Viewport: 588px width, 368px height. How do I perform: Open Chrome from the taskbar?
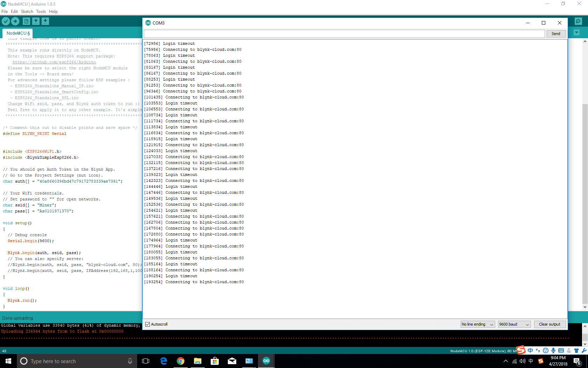tap(181, 361)
